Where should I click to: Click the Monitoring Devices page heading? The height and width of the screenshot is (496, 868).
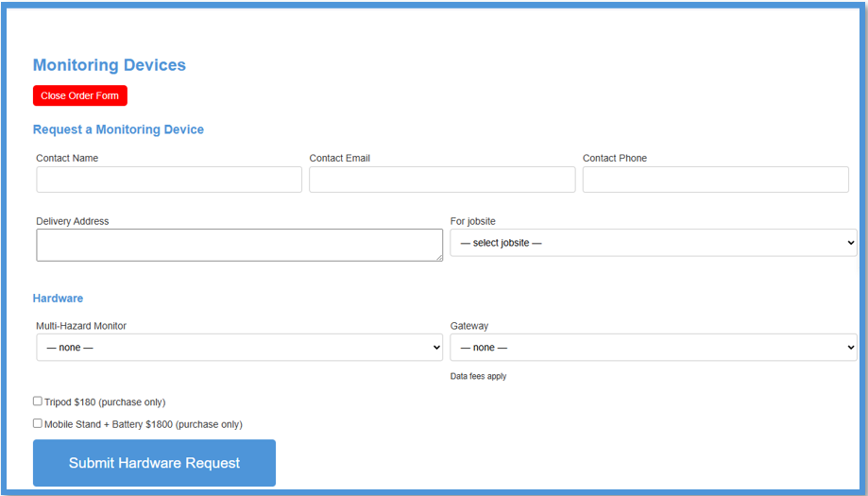pyautogui.click(x=110, y=65)
